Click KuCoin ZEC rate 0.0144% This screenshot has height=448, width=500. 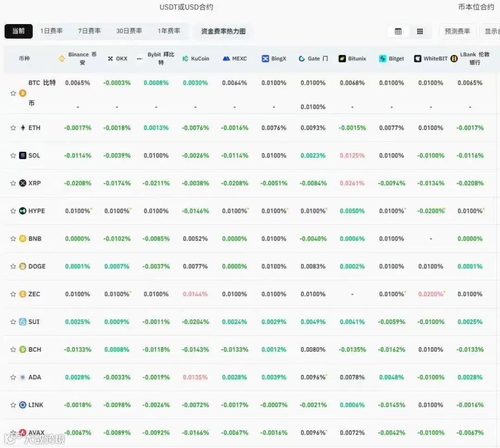pyautogui.click(x=195, y=294)
